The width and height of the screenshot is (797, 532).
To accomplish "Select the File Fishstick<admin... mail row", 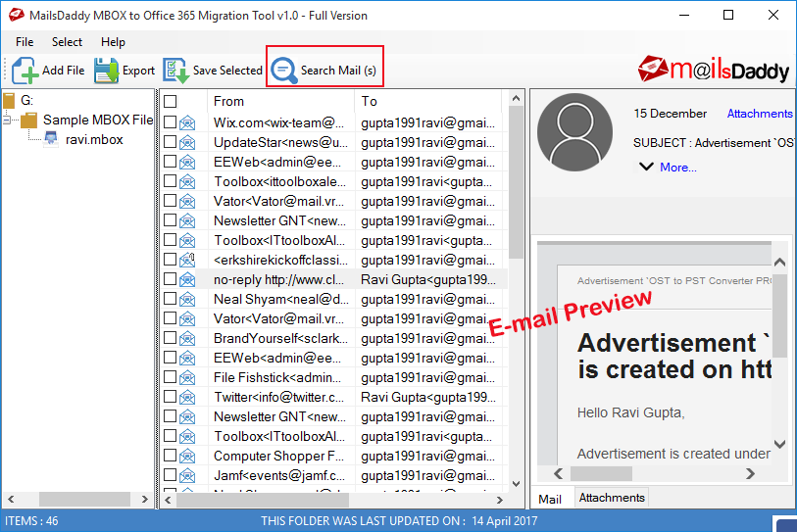I will pos(335,377).
